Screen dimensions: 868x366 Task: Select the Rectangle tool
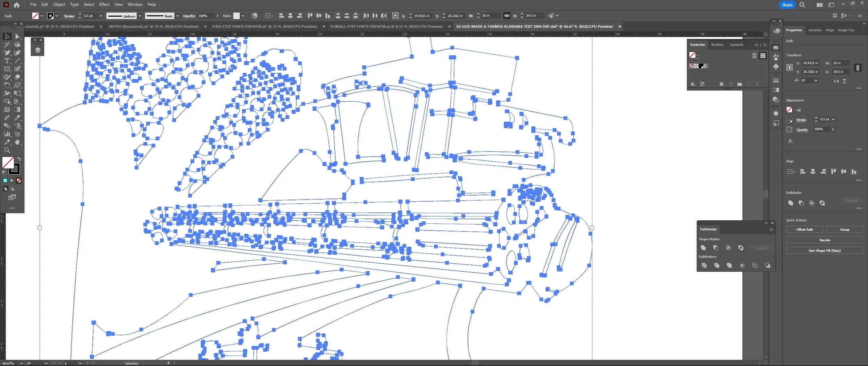[x=7, y=69]
